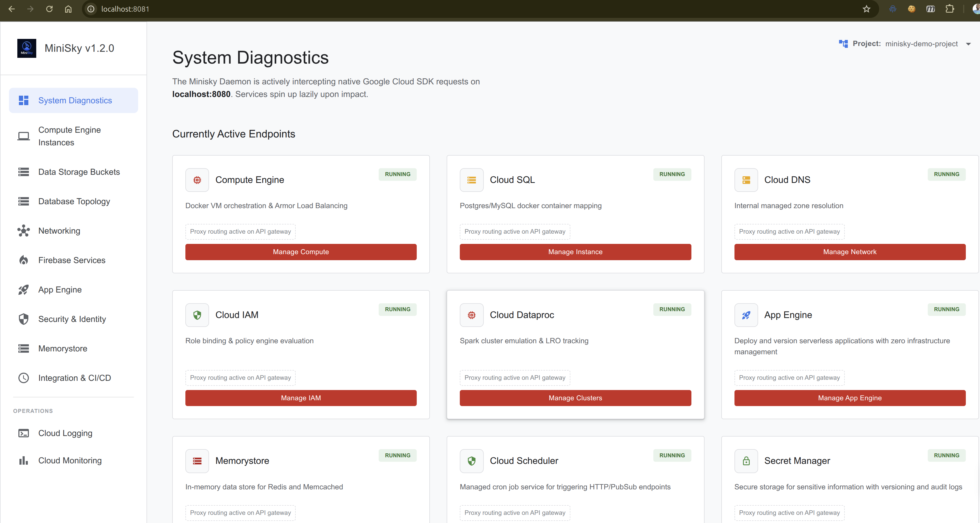Open Cloud Monitoring under Operations
This screenshot has height=523, width=980.
point(74,460)
